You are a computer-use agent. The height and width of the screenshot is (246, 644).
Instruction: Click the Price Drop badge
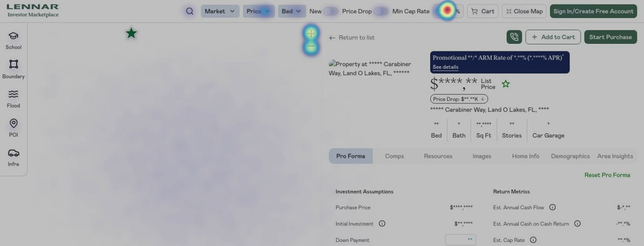click(x=459, y=99)
